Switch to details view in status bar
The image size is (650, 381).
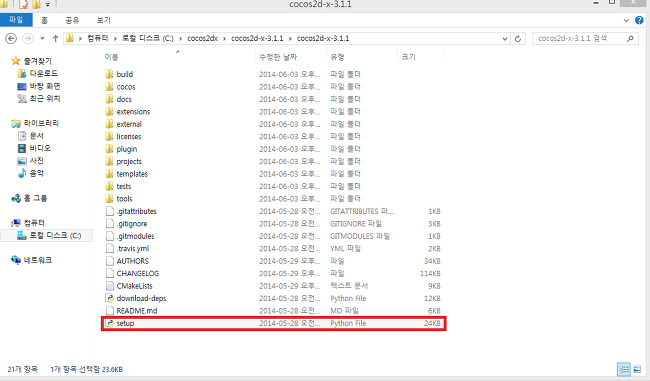[624, 369]
